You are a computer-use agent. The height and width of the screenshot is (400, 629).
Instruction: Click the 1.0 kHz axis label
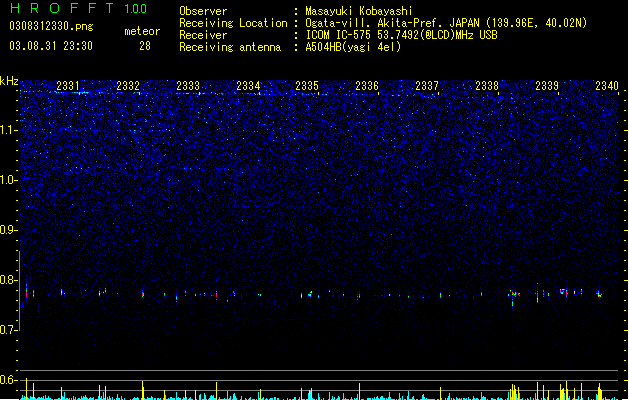click(x=9, y=180)
